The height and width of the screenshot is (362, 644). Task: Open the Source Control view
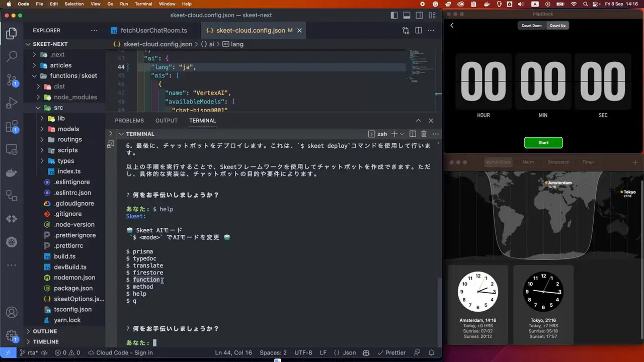[x=12, y=79]
